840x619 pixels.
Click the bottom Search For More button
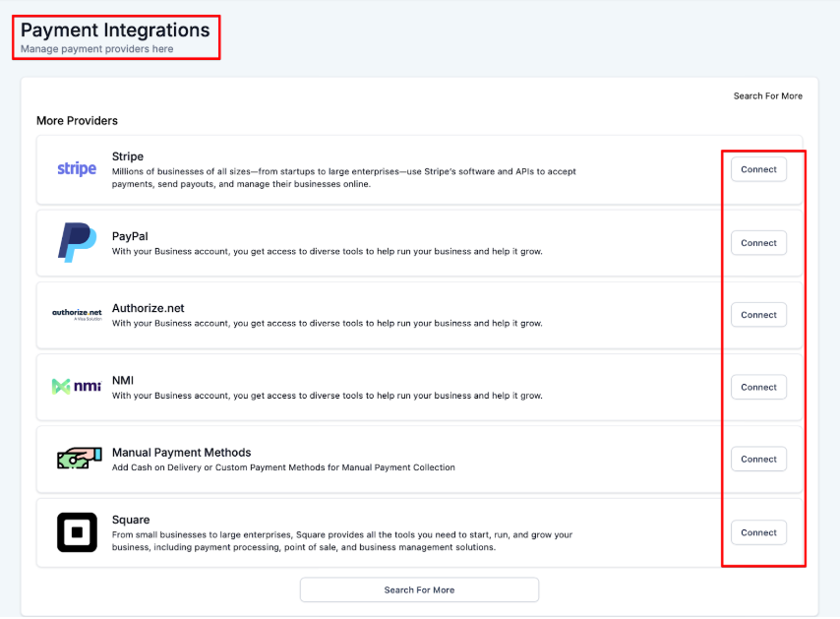click(419, 589)
